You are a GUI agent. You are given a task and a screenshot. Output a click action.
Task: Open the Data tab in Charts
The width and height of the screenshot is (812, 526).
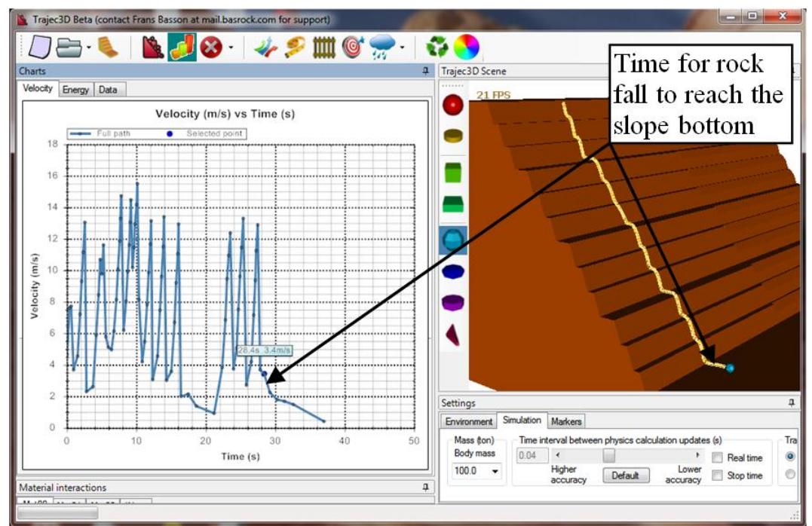[x=108, y=90]
